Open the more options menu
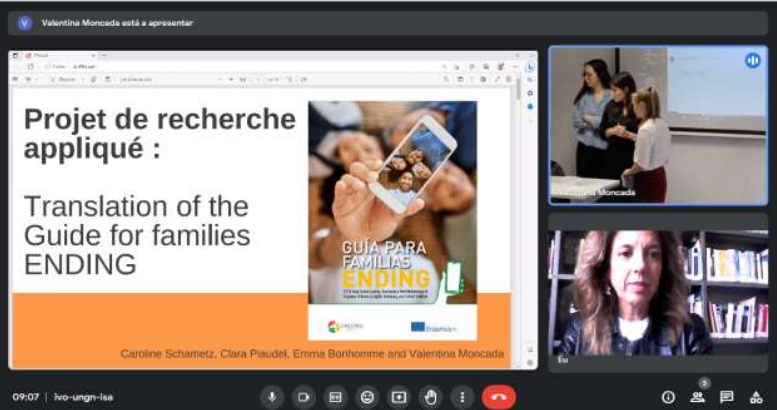This screenshot has height=410, width=777. coord(462,397)
